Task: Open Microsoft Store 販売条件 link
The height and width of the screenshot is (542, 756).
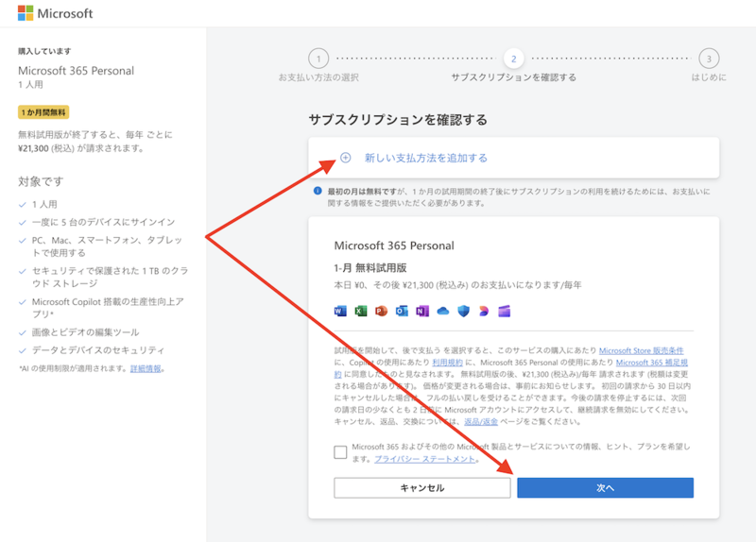Action: [642, 350]
